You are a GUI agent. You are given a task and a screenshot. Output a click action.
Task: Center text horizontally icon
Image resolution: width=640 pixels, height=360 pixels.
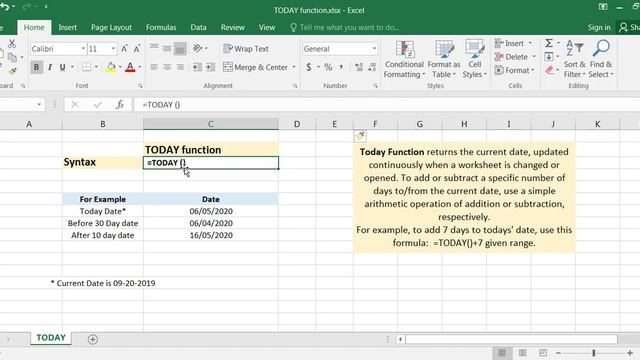[167, 67]
